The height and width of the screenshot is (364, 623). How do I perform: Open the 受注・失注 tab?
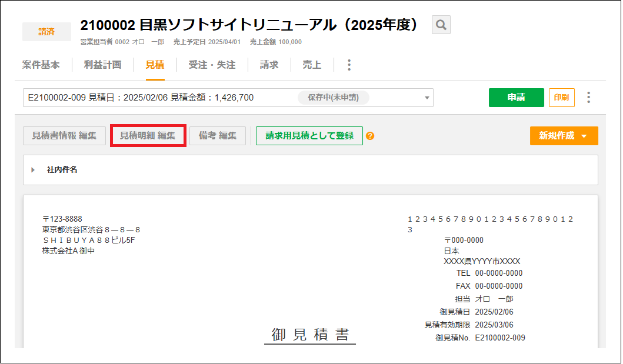pyautogui.click(x=211, y=65)
